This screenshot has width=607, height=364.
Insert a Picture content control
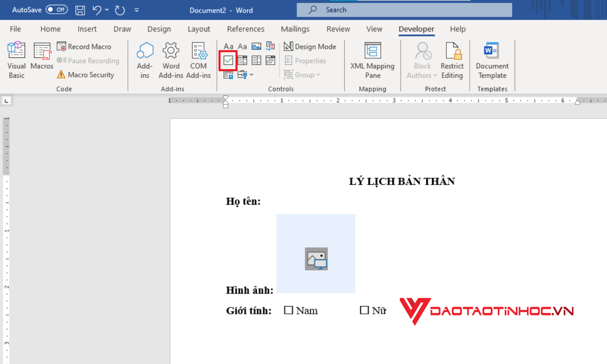(x=257, y=46)
